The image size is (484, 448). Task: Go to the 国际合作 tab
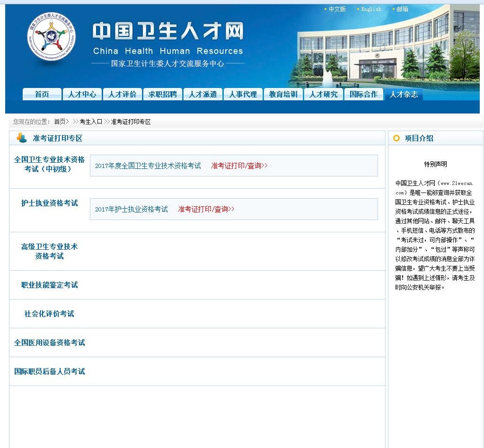(x=364, y=94)
